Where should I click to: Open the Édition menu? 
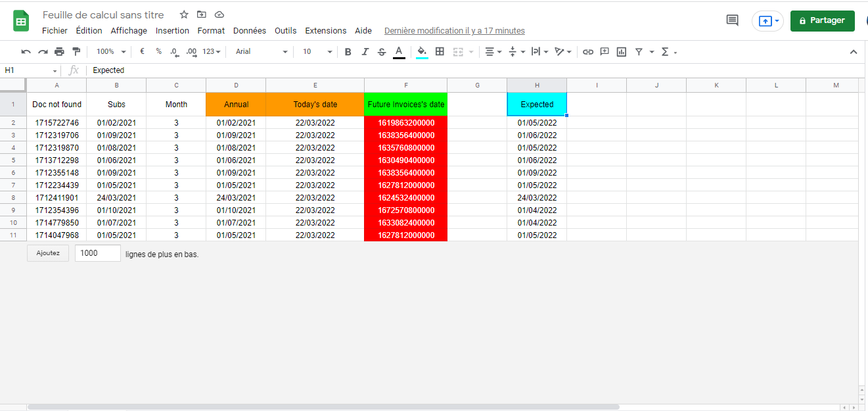(x=89, y=31)
